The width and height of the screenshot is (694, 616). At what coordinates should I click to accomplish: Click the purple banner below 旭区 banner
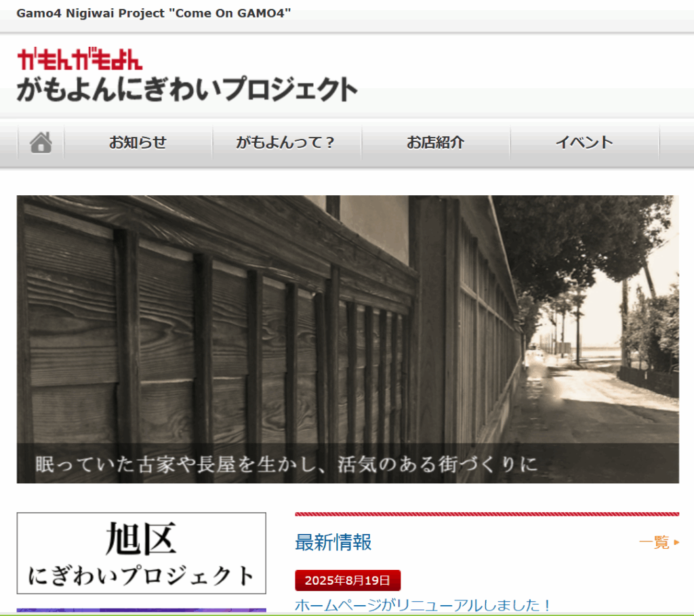(x=141, y=611)
